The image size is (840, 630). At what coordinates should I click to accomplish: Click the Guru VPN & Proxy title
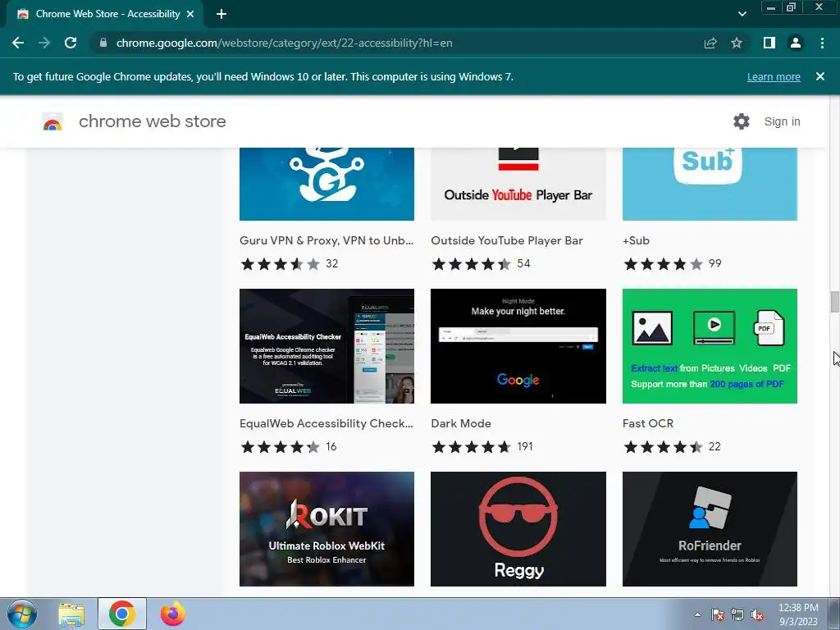point(326,240)
